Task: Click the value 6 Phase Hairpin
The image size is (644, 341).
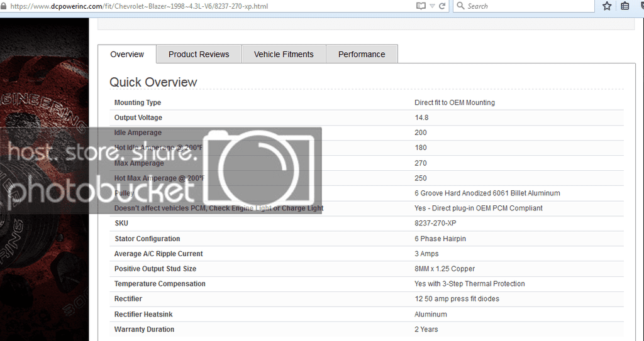Action: (440, 239)
